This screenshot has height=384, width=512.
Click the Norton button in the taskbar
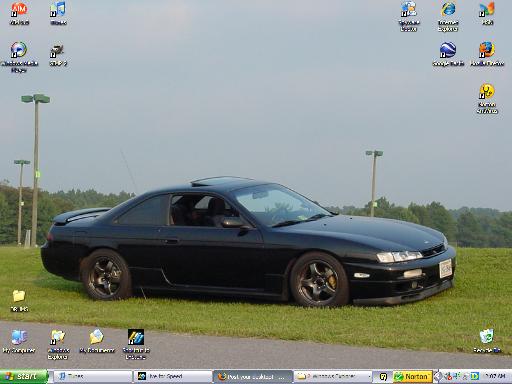(x=413, y=377)
